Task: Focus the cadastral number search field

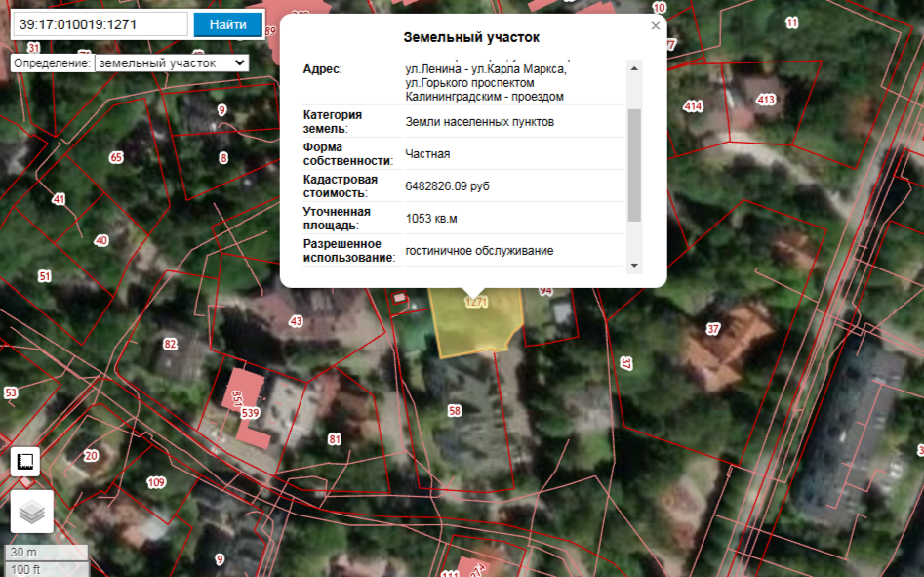Action: [x=100, y=24]
